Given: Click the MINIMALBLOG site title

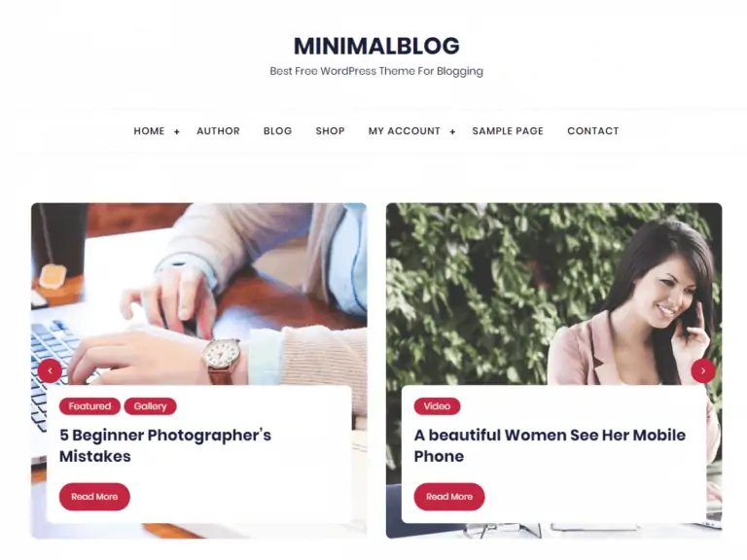Looking at the screenshot, I should 376,47.
